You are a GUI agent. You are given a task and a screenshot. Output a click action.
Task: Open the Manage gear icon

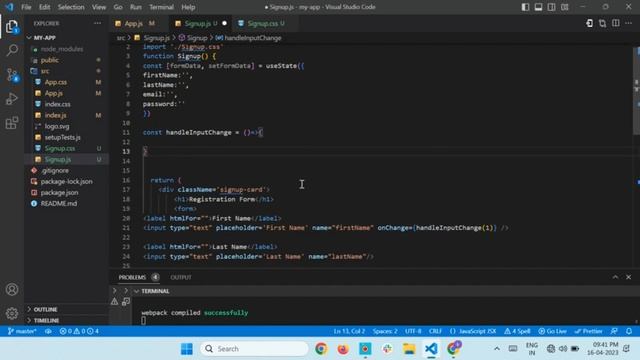[x=12, y=313]
